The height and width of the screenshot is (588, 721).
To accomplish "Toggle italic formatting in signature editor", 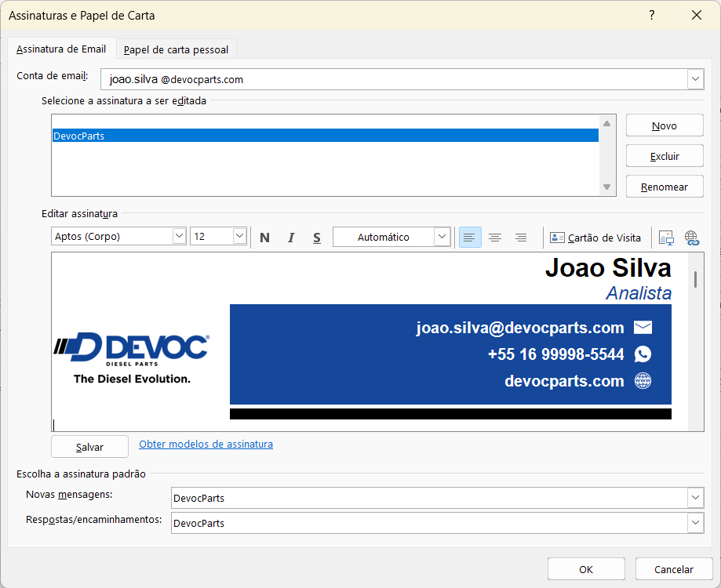I will tap(290, 238).
